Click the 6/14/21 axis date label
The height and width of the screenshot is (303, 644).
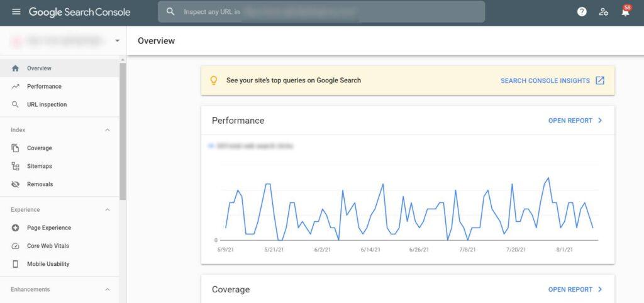(370, 250)
